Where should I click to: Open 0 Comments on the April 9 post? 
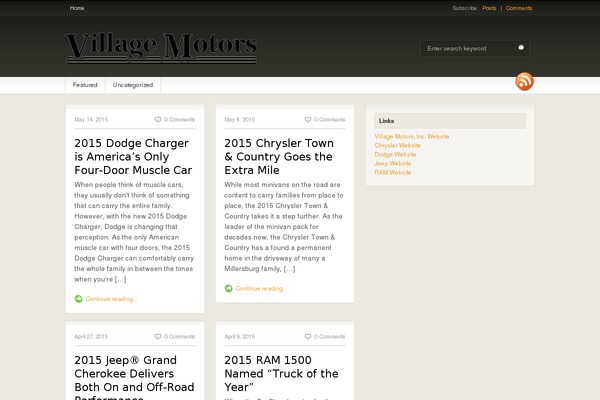point(329,336)
